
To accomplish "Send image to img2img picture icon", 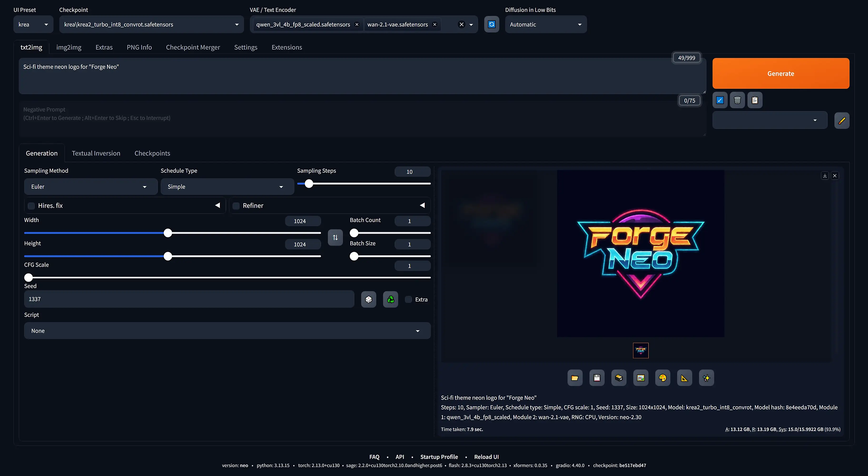I will tap(641, 378).
